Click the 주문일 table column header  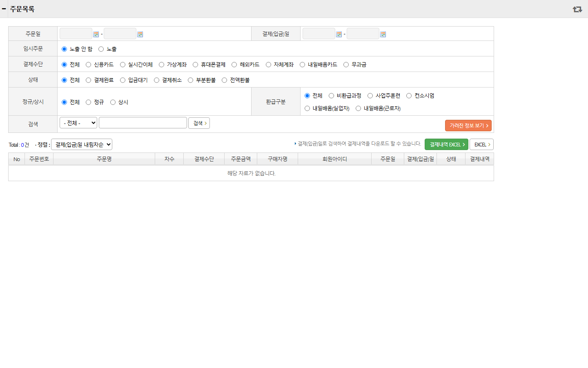tap(388, 159)
